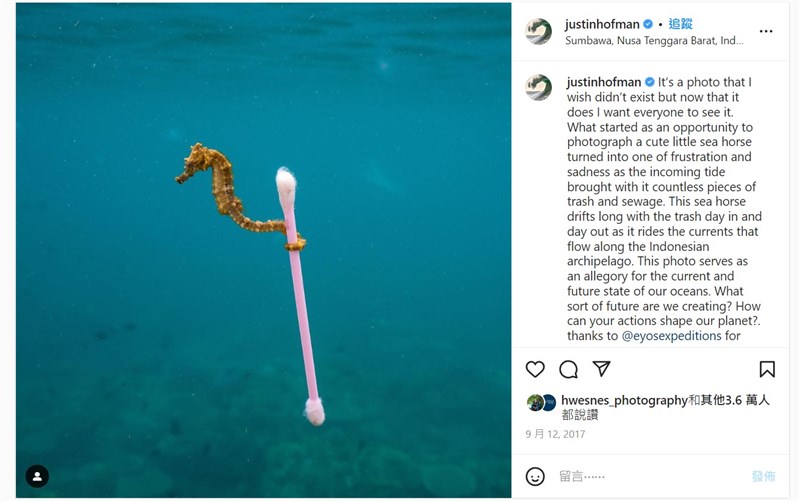Image resolution: width=800 pixels, height=502 pixels.
Task: Open more options three-dot menu
Action: tap(766, 31)
